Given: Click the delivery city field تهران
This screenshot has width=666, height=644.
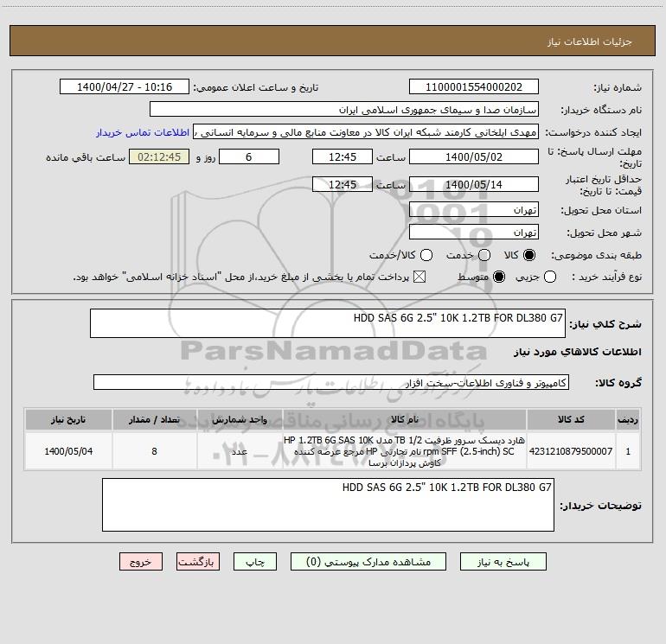Looking at the screenshot, I should tap(474, 233).
